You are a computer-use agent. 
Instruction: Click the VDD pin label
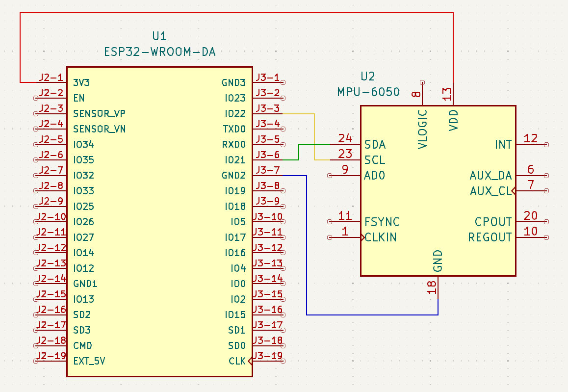coord(454,120)
